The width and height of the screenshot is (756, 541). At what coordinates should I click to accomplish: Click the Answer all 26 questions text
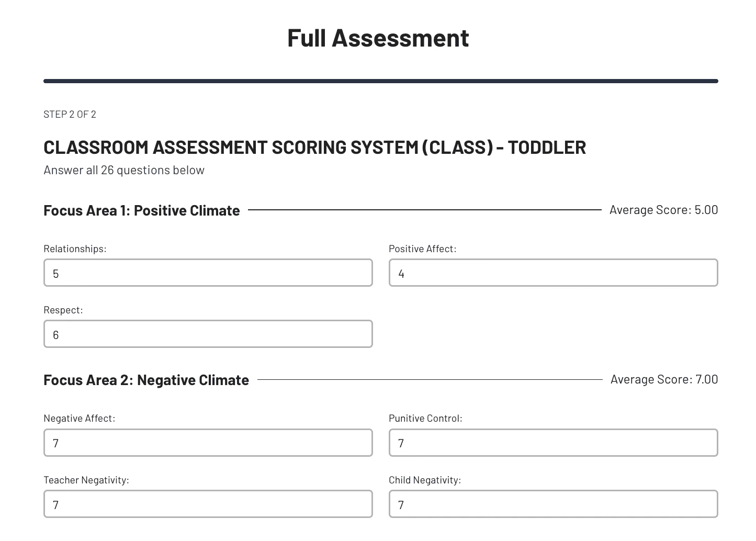point(124,170)
